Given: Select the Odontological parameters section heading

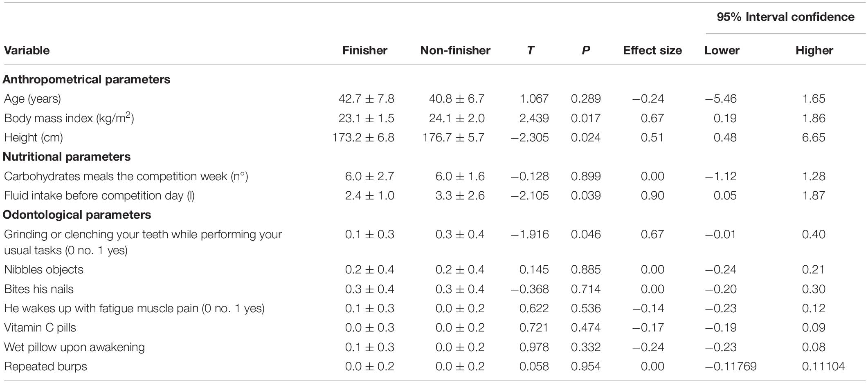Looking at the screenshot, I should tap(77, 215).
